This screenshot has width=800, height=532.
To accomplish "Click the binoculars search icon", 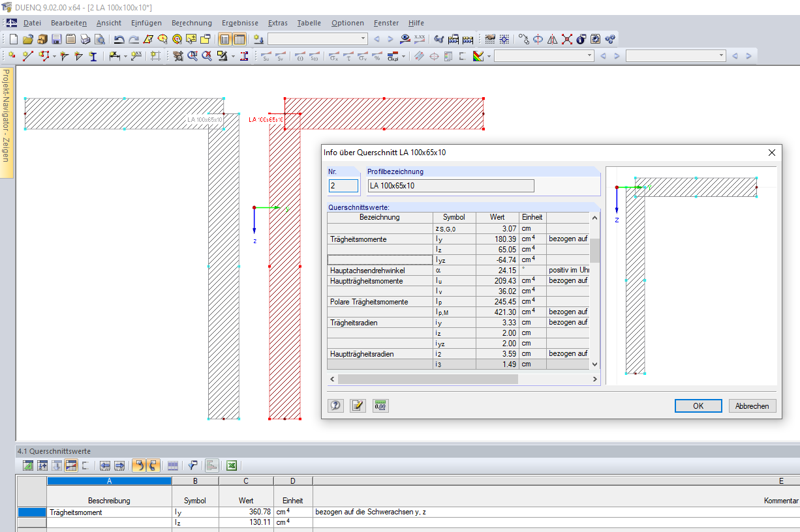I will 439,39.
